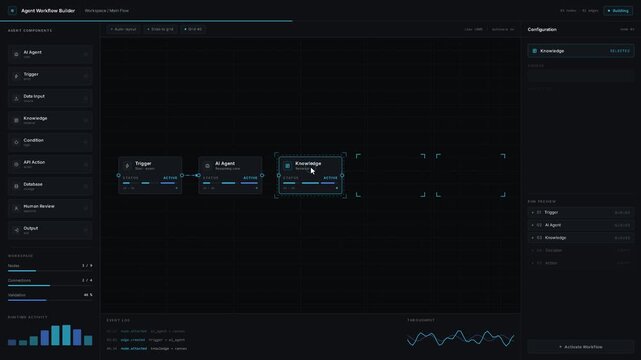
Task: Add the Data Input component row
Action: [x=50, y=98]
